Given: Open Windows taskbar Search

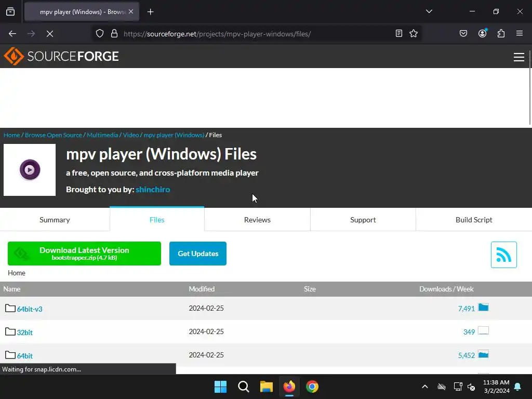Looking at the screenshot, I should click(243, 387).
